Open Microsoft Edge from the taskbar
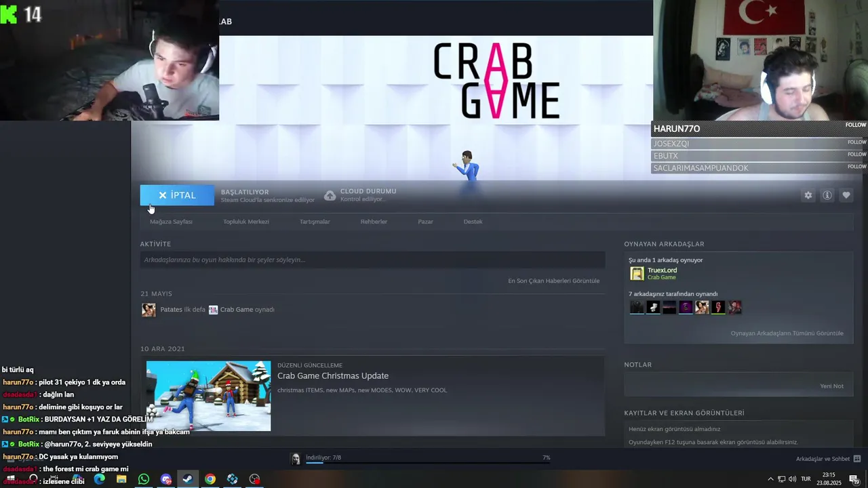The width and height of the screenshot is (868, 488). coord(99,479)
